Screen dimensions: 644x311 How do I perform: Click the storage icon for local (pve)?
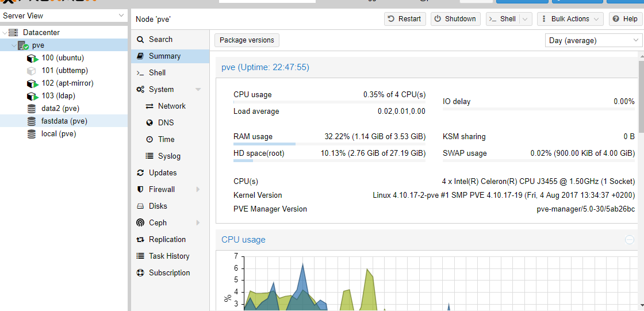pos(32,134)
